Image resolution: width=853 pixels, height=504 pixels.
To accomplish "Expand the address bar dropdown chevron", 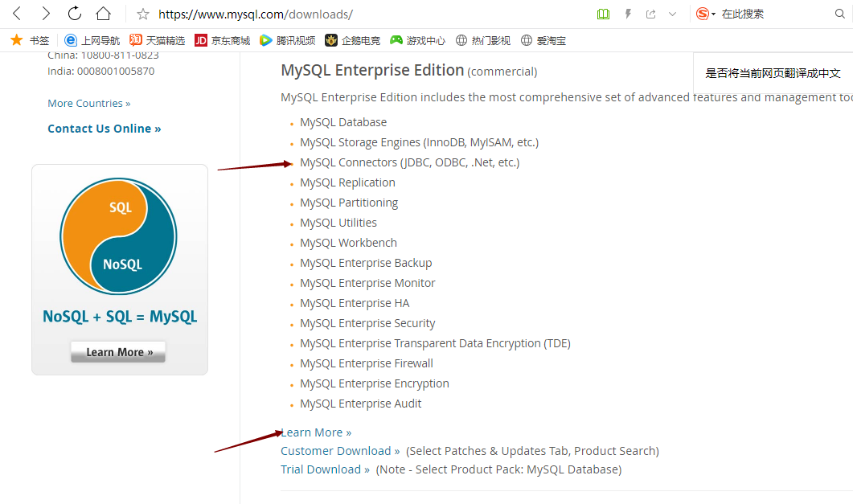I will [x=672, y=14].
